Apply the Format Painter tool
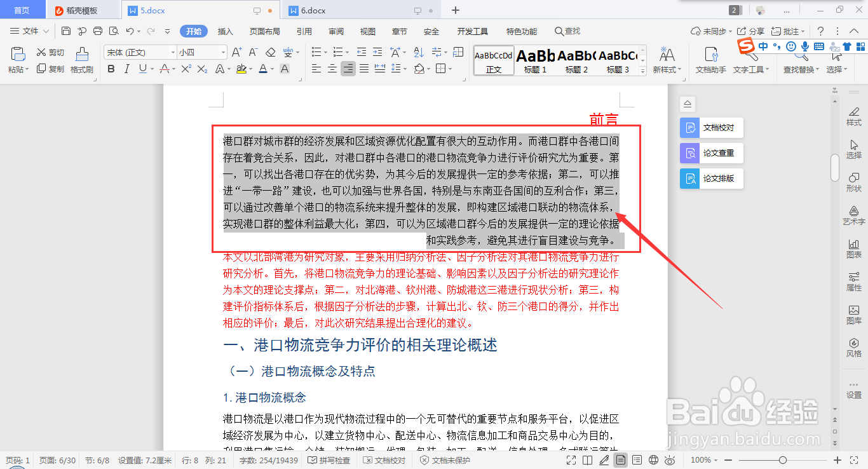Image resolution: width=868 pixels, height=469 pixels. [81, 60]
